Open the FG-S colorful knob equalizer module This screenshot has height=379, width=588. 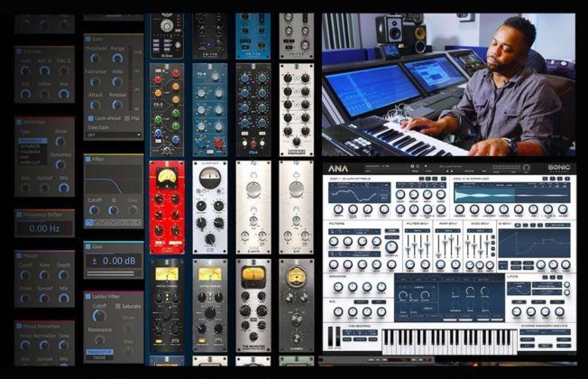167,110
